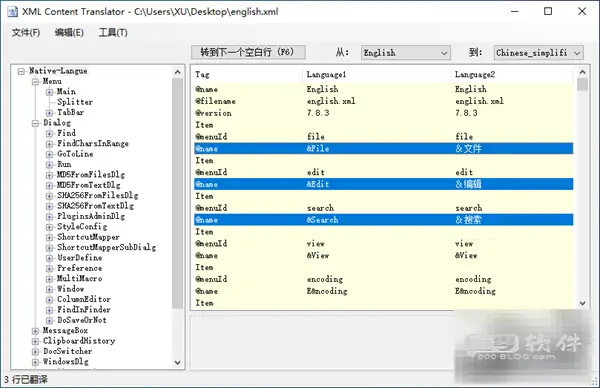Minimize the XML Content Translator window

(515, 11)
